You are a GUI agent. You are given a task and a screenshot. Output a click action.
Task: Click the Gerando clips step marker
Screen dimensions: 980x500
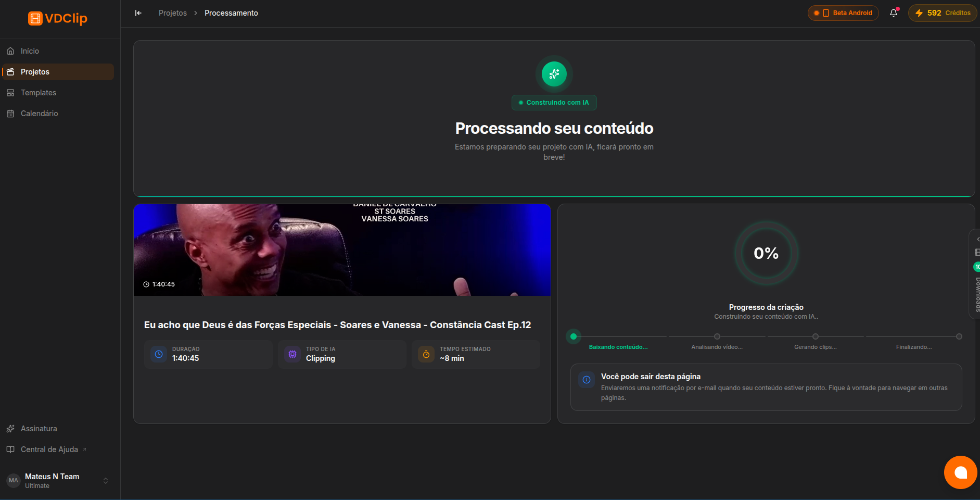(816, 336)
